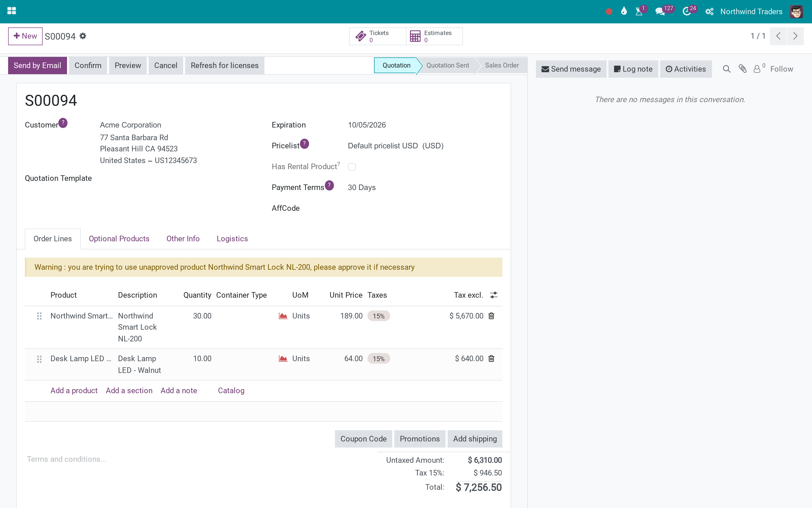Toggle the Has Rental Product checkbox
Viewport: 812px width, 508px height.
coord(352,167)
